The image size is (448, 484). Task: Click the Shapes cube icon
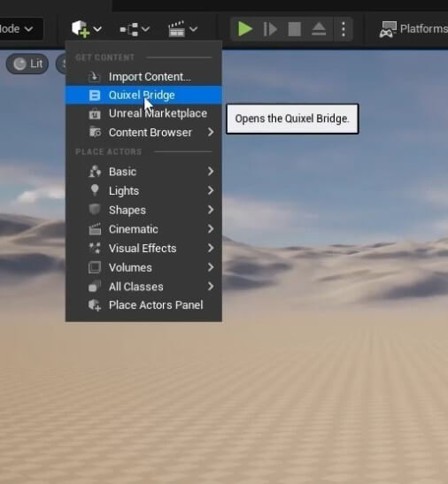tap(95, 210)
